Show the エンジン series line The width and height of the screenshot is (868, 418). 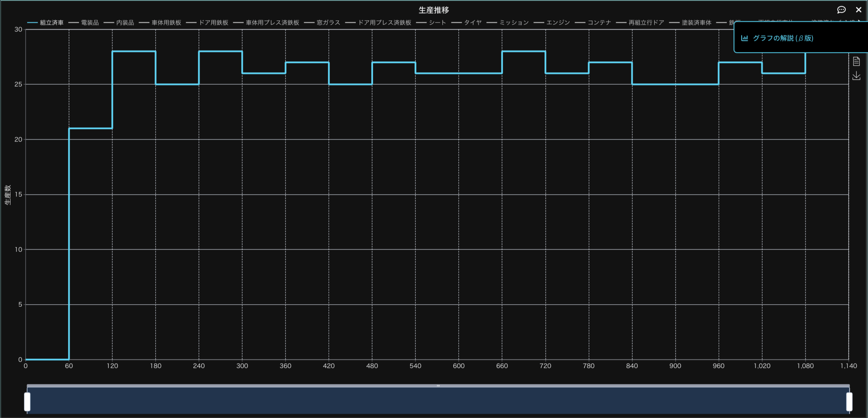pos(558,23)
